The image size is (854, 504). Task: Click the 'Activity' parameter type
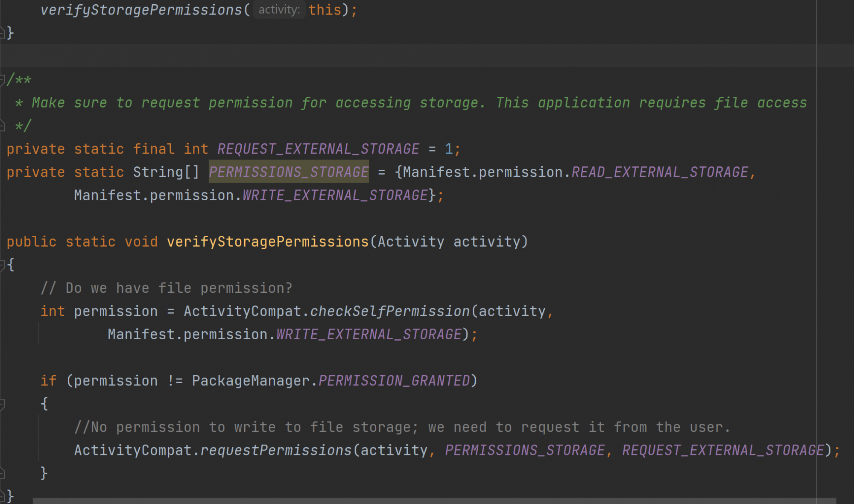click(x=411, y=242)
